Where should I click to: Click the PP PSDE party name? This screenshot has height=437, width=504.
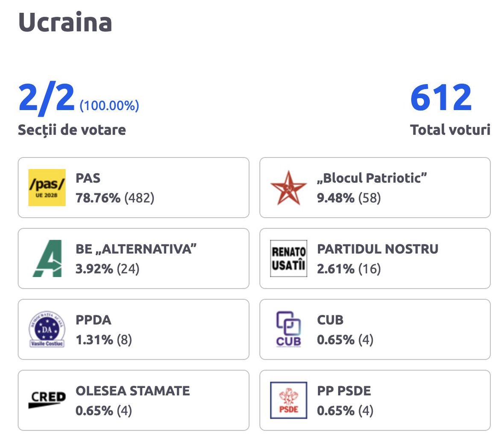(x=344, y=390)
